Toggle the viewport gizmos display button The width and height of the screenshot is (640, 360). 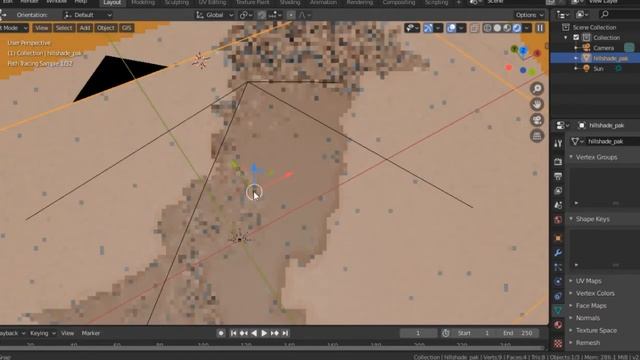(x=428, y=28)
